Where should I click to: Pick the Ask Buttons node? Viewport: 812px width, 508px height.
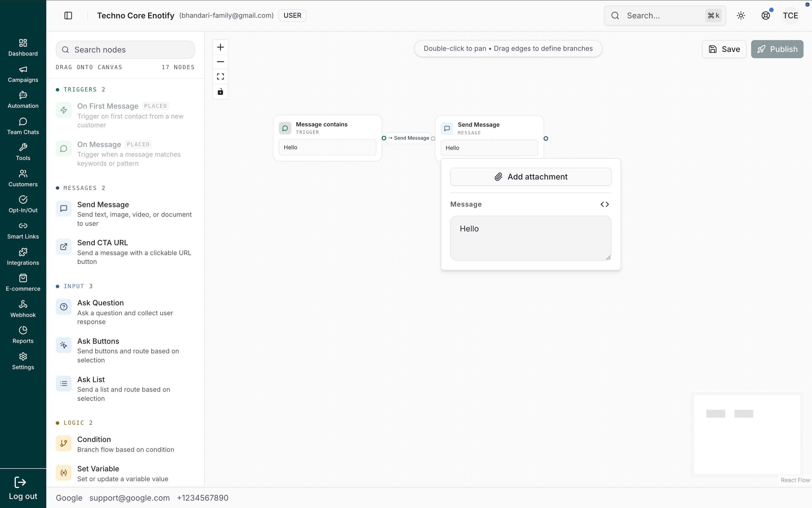pyautogui.click(x=125, y=351)
